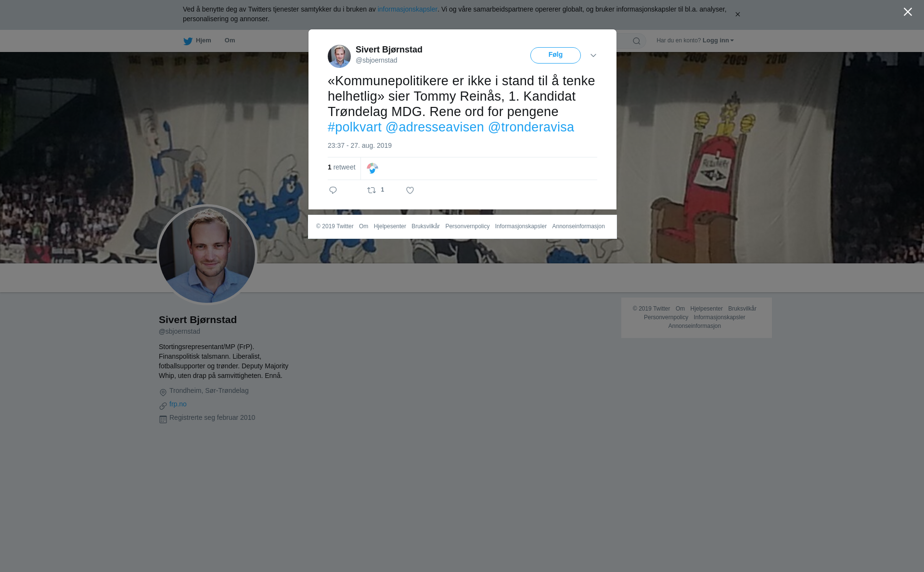Click the reply speech bubble icon
Viewport: 924px width, 572px height.
pyautogui.click(x=333, y=190)
